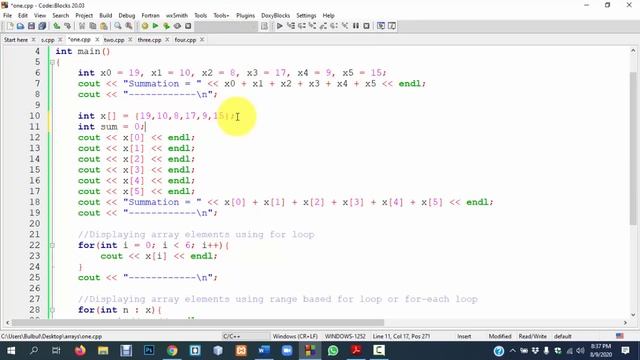Click the vertical scrollbar of the editor

(633, 183)
